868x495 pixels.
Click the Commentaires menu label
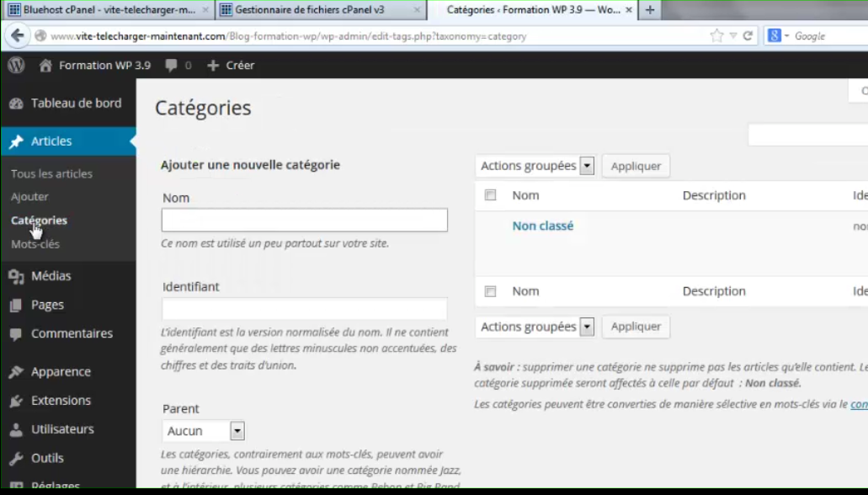point(72,333)
